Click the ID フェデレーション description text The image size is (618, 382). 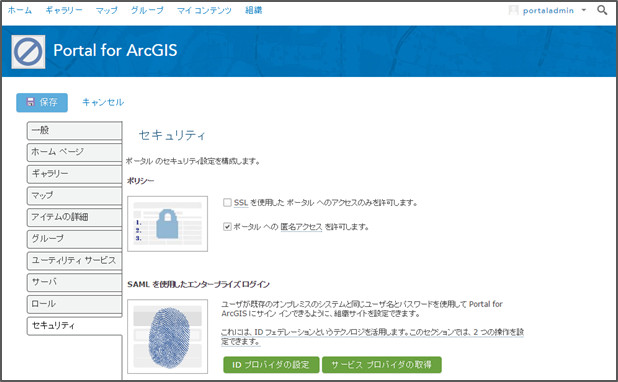coord(372,337)
